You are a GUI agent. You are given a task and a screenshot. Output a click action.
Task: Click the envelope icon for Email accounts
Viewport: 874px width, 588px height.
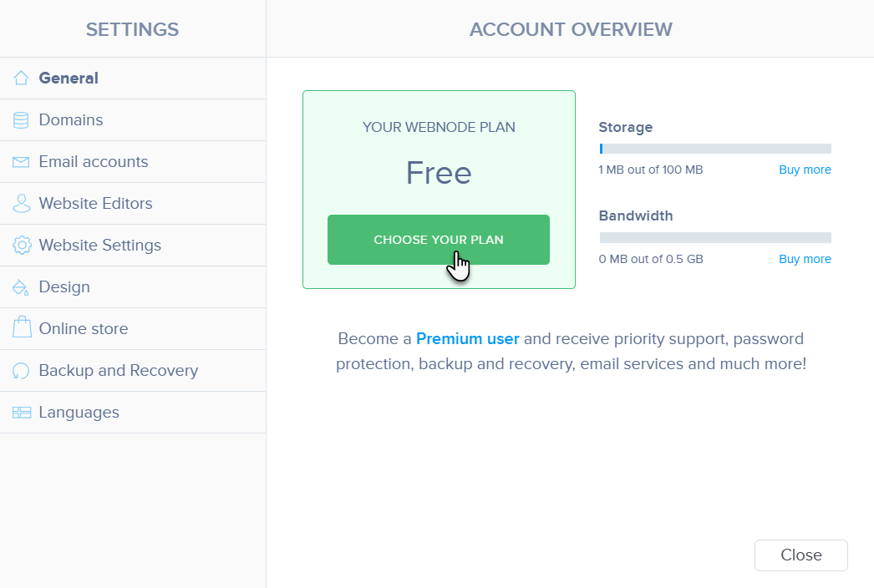[x=21, y=162]
